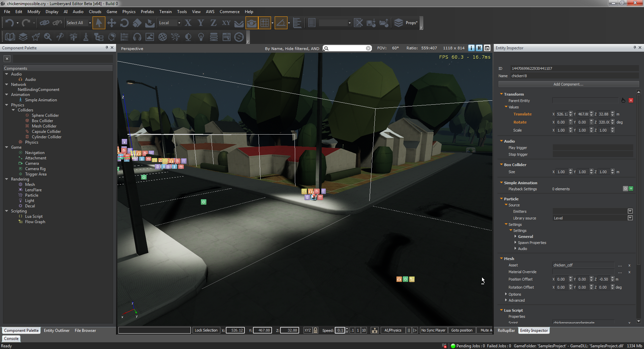The width and height of the screenshot is (644, 349).
Task: Switch to the Entity Outliner tab
Action: (x=56, y=331)
